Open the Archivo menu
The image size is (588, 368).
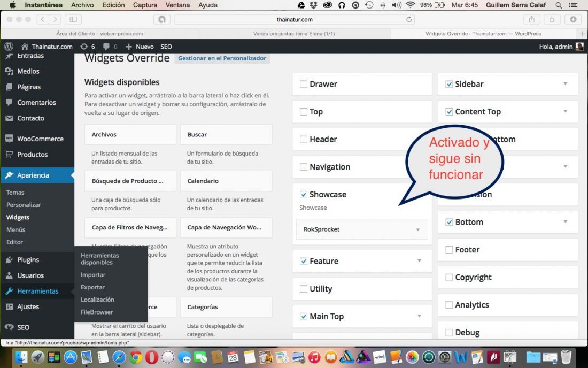82,5
